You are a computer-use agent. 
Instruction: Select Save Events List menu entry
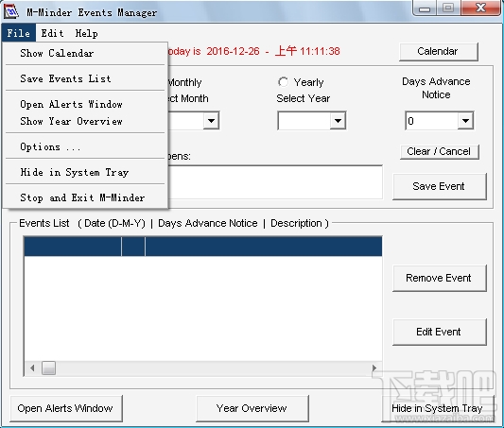(x=85, y=78)
